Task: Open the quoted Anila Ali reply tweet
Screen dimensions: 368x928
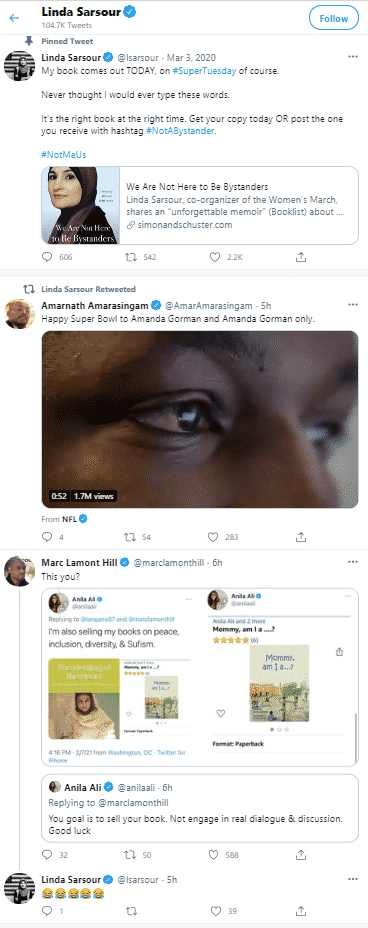Action: (x=200, y=808)
